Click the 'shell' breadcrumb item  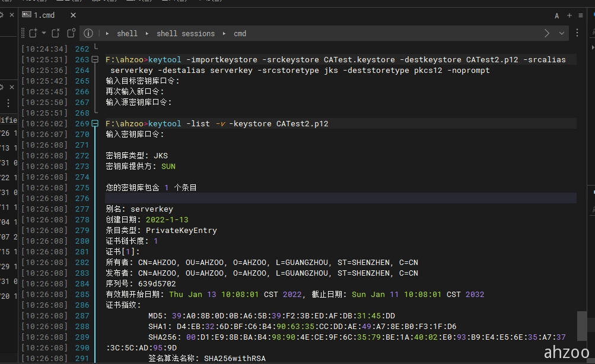(127, 34)
